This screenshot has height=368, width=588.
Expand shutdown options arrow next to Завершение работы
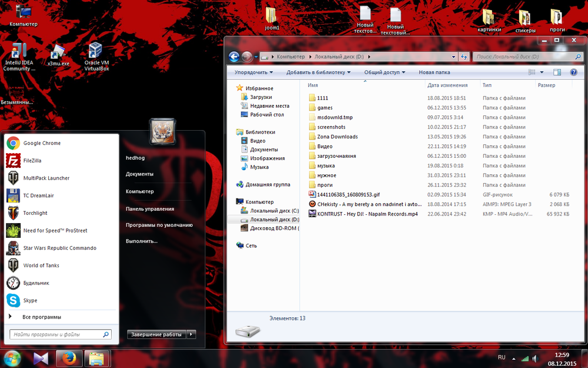pyautogui.click(x=191, y=334)
